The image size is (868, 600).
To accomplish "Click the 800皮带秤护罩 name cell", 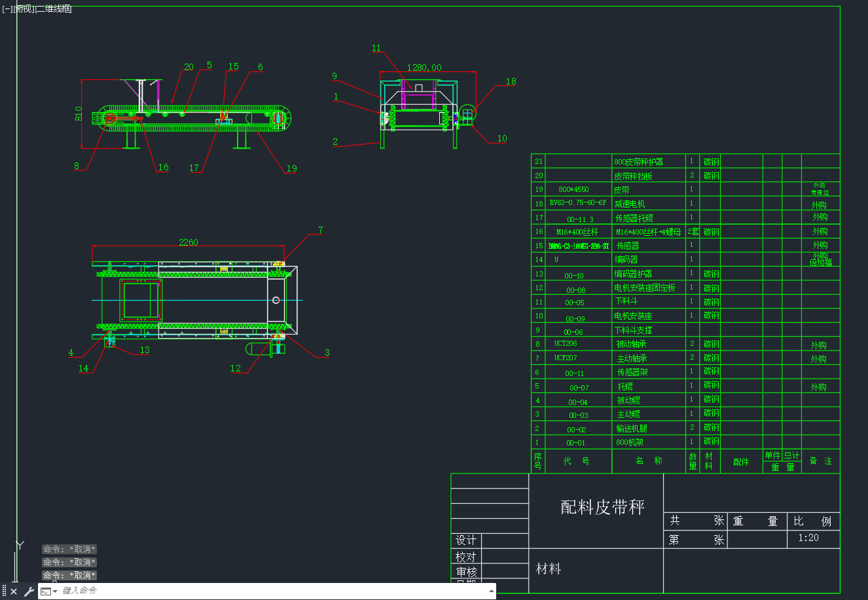I will pyautogui.click(x=638, y=161).
